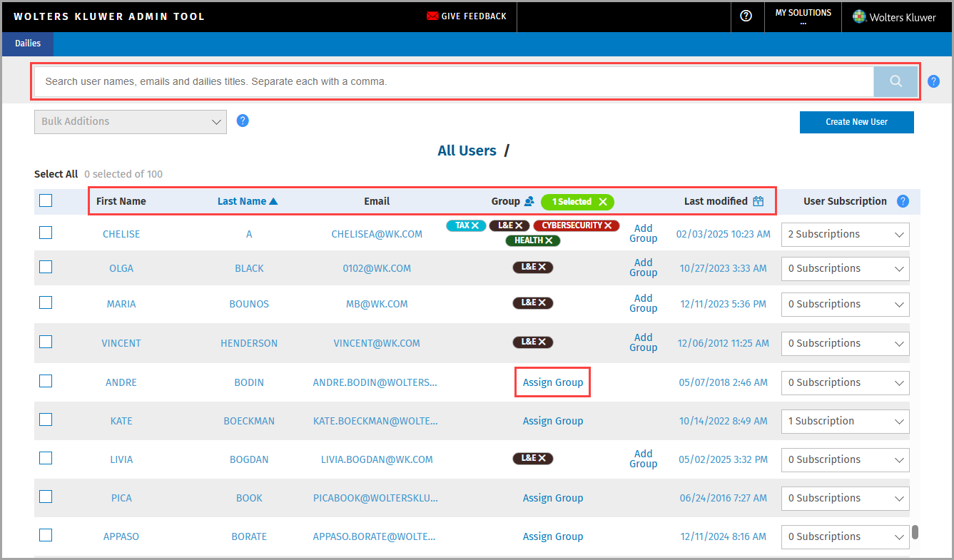Expand Livia Bogdan's subscriptions dropdown
The width and height of the screenshot is (954, 560).
[x=846, y=459]
